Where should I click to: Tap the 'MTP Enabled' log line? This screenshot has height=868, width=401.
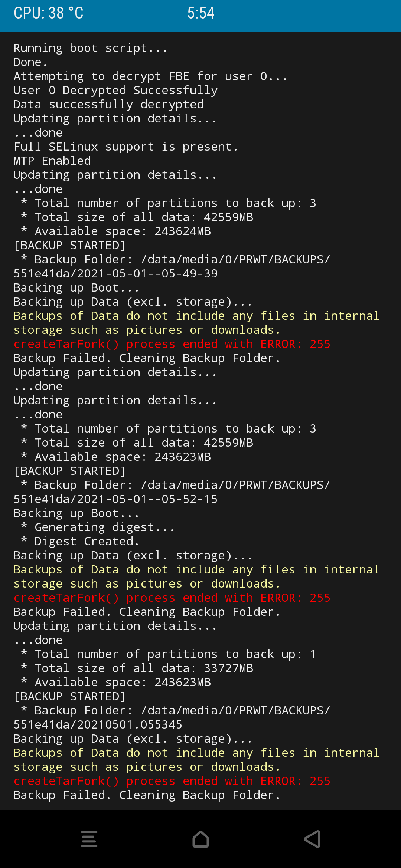[x=52, y=161]
